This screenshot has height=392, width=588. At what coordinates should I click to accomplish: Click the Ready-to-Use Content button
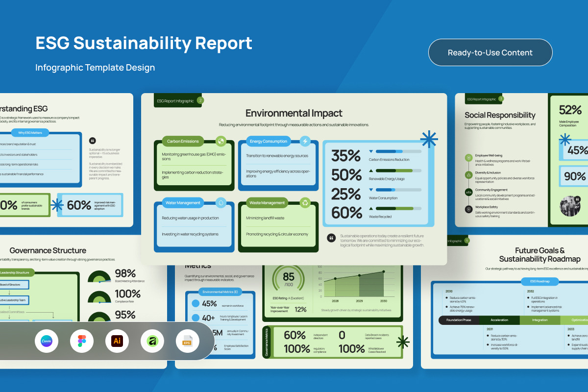tap(490, 52)
